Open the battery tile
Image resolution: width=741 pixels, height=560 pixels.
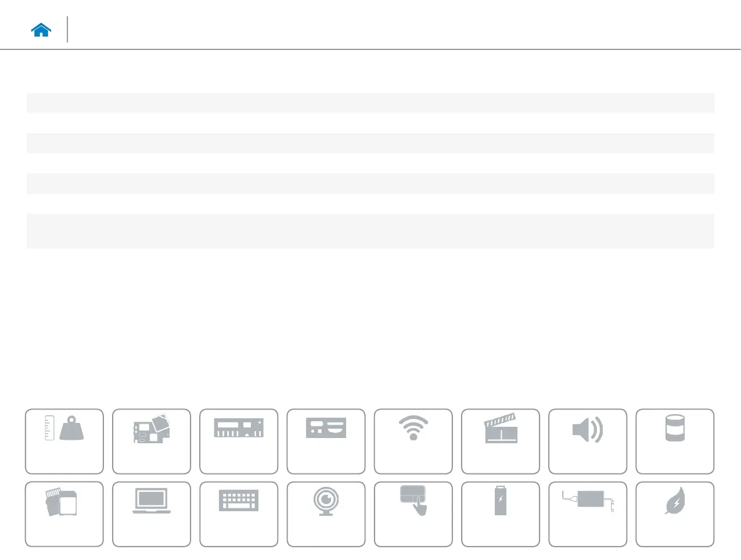tap(501, 514)
